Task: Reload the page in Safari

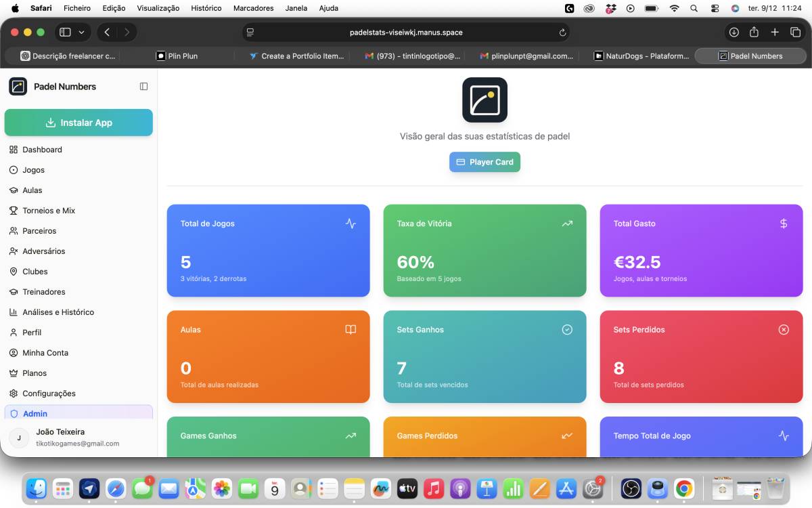Action: coord(562,32)
